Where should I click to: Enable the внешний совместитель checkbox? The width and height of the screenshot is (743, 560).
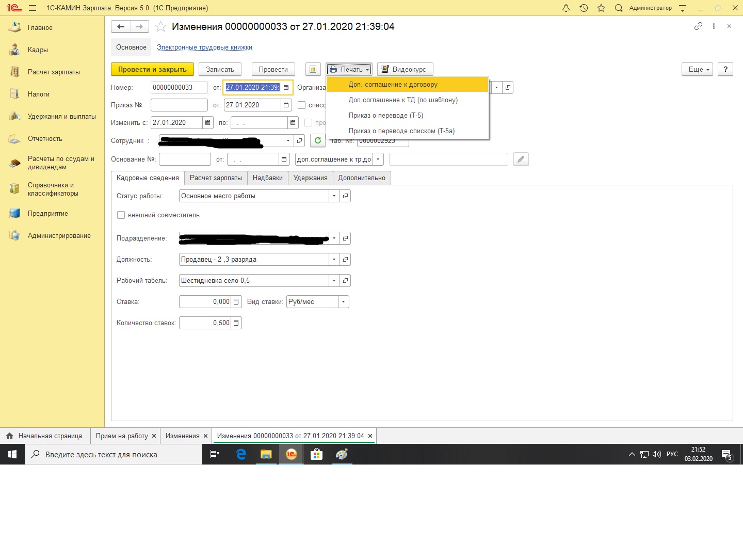pos(121,215)
